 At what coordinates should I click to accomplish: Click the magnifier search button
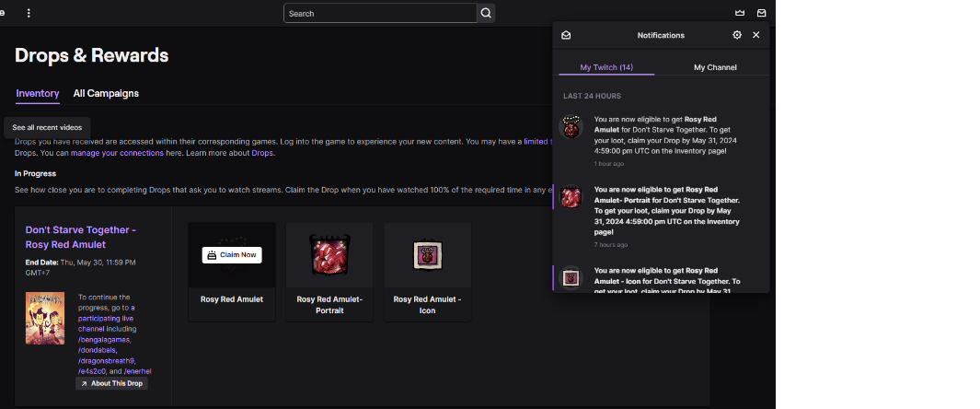[x=486, y=13]
